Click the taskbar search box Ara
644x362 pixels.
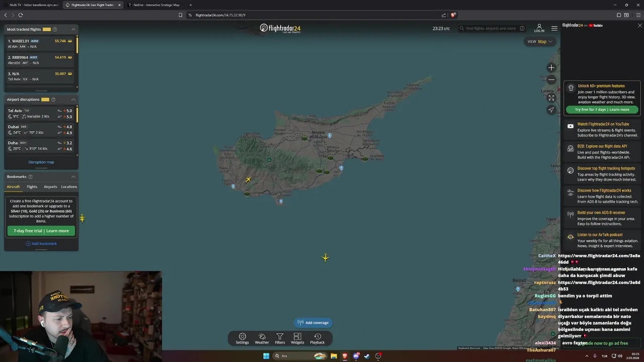[300, 356]
